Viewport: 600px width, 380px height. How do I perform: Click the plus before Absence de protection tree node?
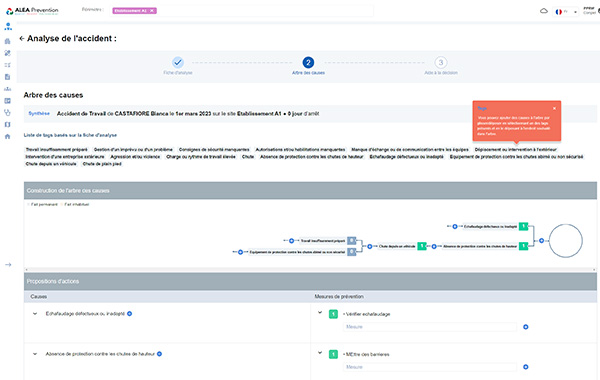tap(434, 246)
